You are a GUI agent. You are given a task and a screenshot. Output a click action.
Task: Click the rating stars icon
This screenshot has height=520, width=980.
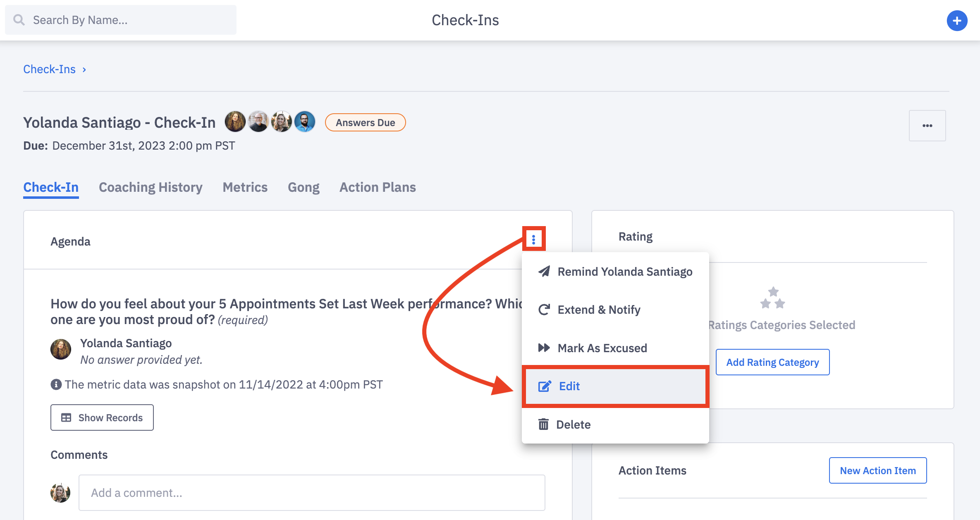[x=772, y=298]
